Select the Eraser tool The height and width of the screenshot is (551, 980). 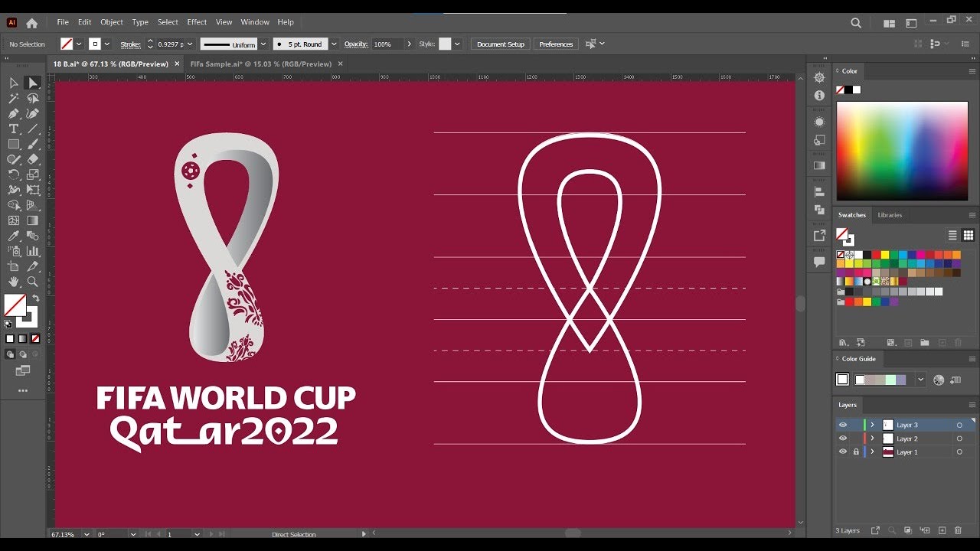pos(32,159)
